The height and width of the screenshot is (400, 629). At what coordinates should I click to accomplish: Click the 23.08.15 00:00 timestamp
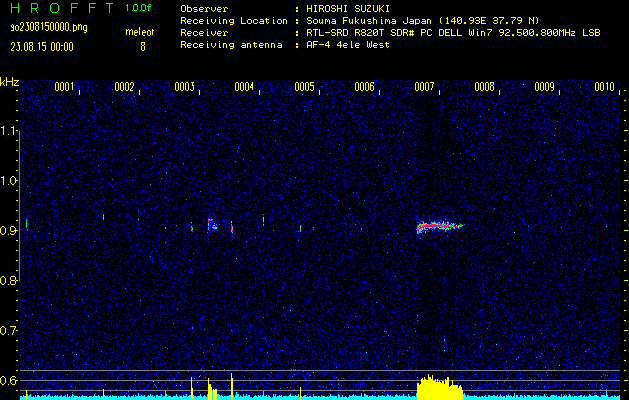point(41,46)
